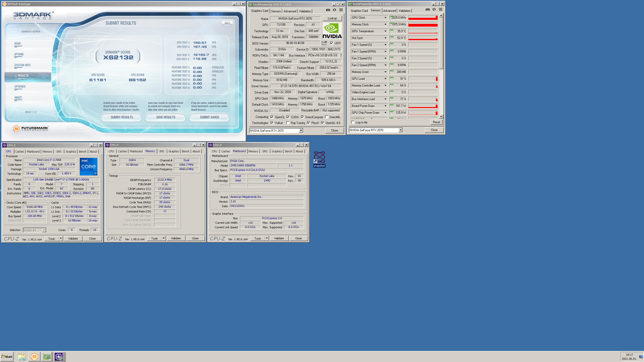Click the system tray network icon
This screenshot has height=362, width=644.
(641, 357)
